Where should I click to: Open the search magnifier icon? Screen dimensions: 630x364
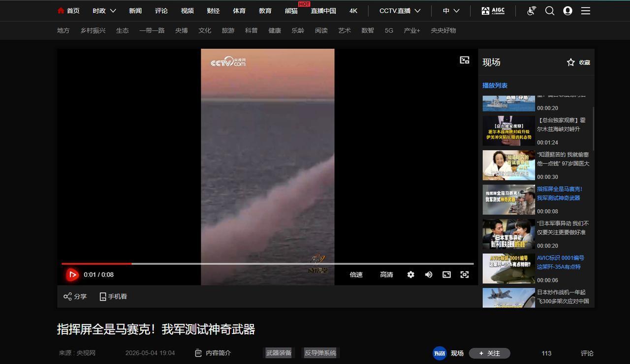click(550, 11)
